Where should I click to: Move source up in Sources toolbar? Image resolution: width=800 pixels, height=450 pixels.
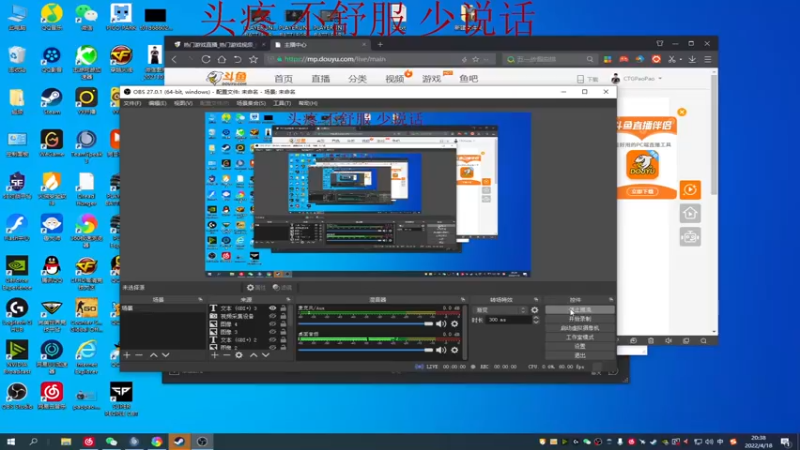254,355
